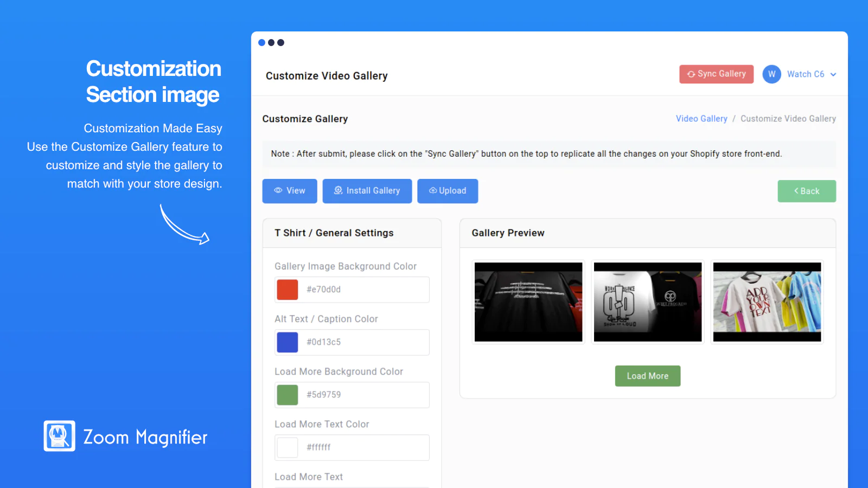Screen dimensions: 868x488
Task: Click the Customize Video Gallery breadcrumb text
Action: (x=788, y=119)
